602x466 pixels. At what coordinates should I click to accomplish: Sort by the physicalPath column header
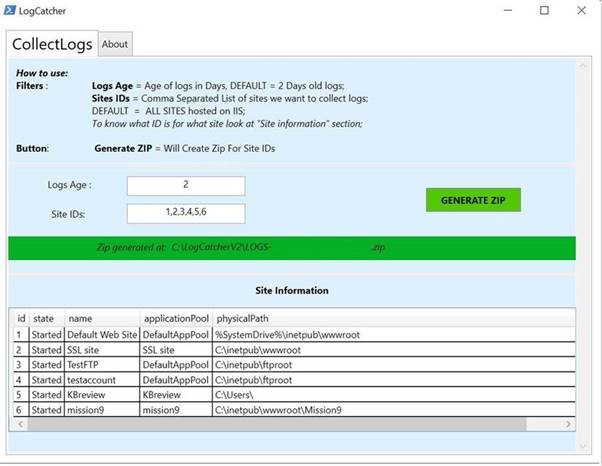[394, 318]
